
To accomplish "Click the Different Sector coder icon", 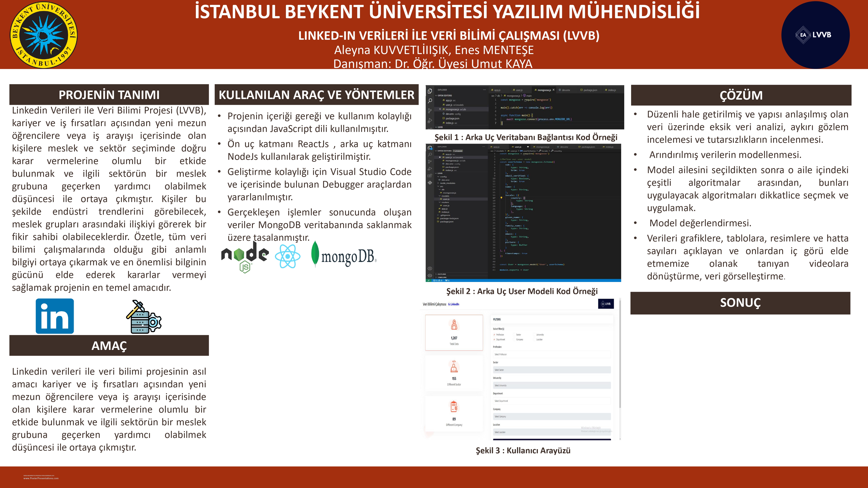I will (x=454, y=366).
